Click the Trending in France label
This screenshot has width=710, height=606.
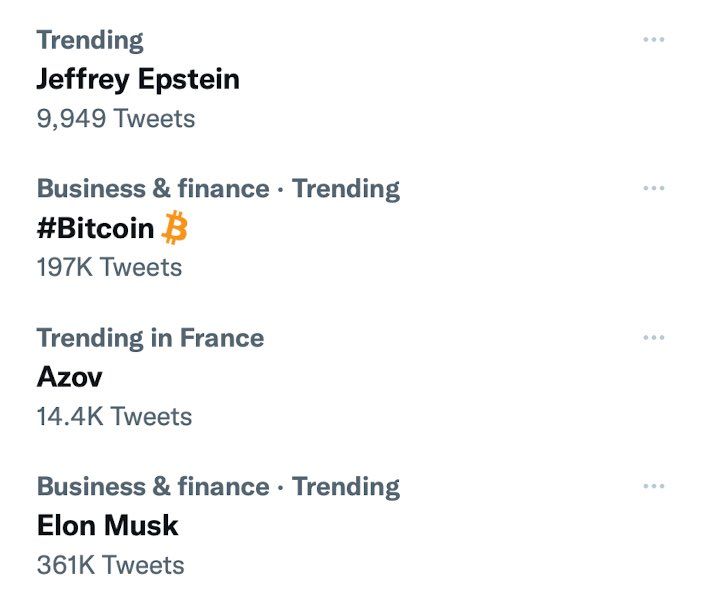click(x=150, y=338)
